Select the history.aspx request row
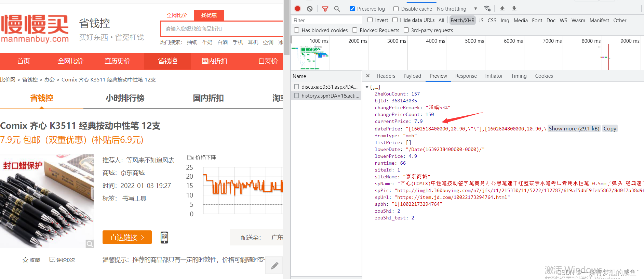 point(326,96)
